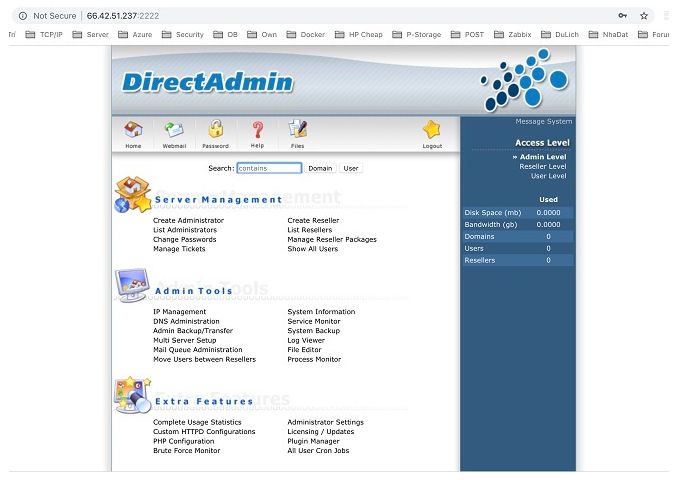The height and width of the screenshot is (480, 697).
Task: Open Mail Queue Administration link
Action: click(198, 350)
